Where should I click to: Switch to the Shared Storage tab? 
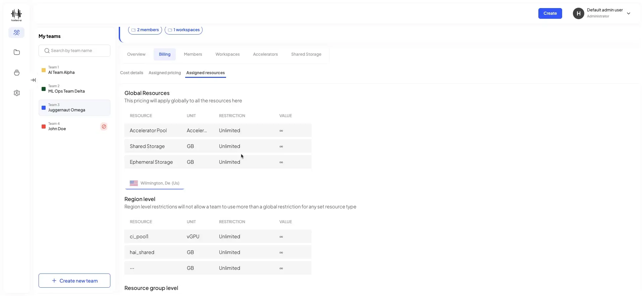[306, 54]
